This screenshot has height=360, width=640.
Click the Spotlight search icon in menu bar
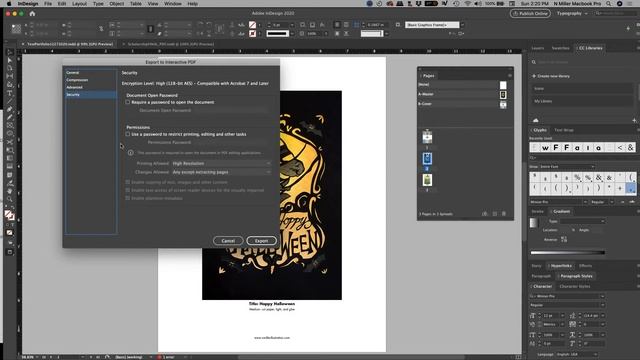coord(608,3)
